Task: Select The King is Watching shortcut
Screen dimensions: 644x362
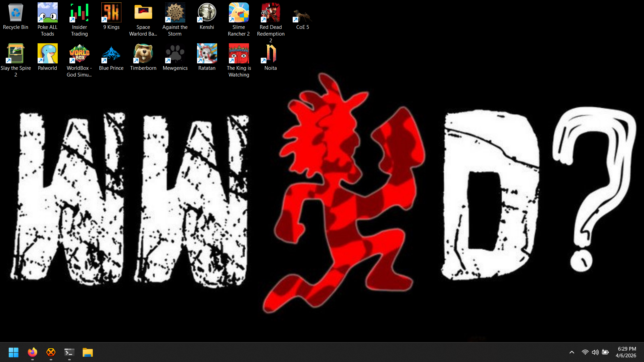Action: point(239,60)
